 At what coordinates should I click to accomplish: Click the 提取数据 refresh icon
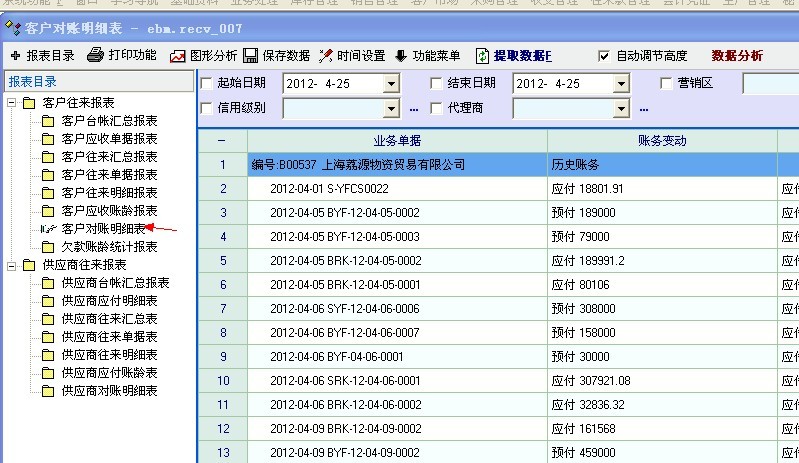483,56
